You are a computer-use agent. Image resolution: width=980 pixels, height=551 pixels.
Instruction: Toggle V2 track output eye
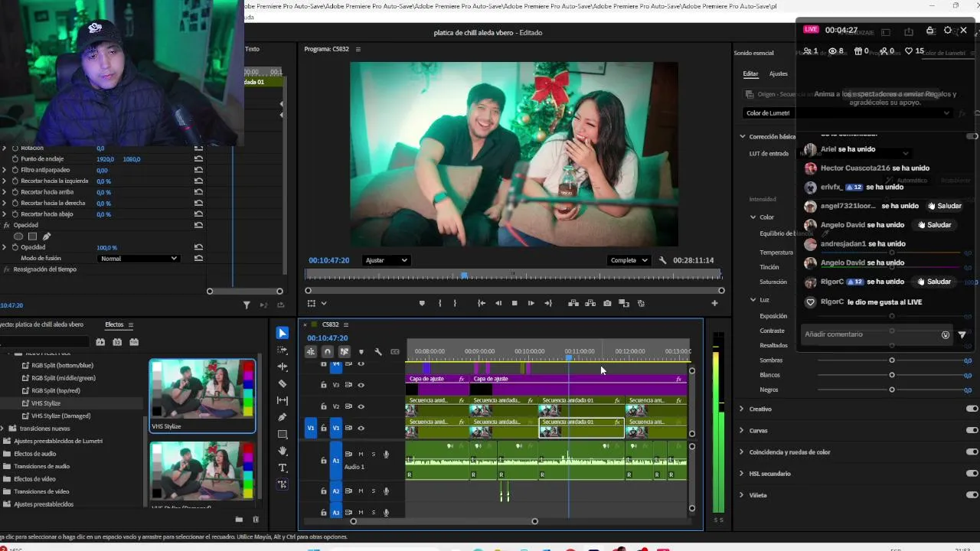361,406
